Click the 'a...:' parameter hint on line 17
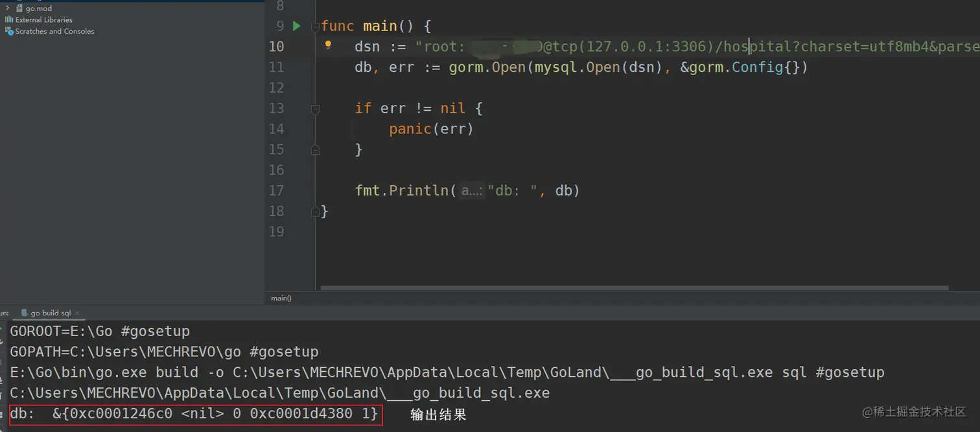 pyautogui.click(x=472, y=191)
